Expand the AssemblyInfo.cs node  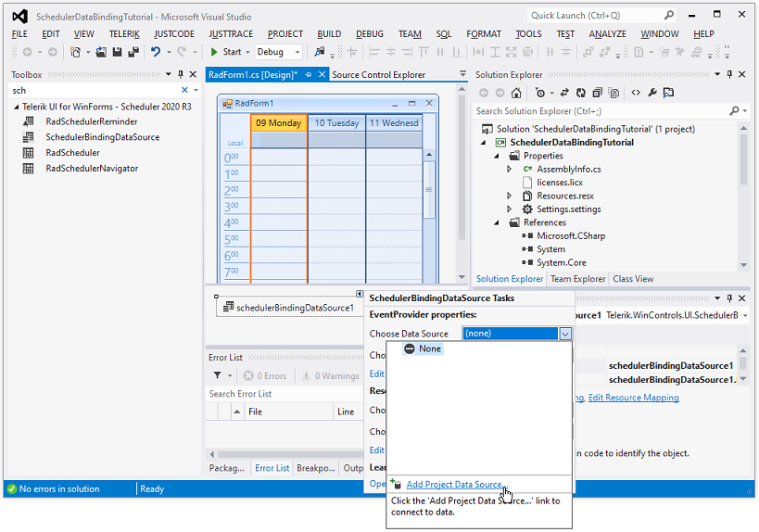pyautogui.click(x=509, y=169)
